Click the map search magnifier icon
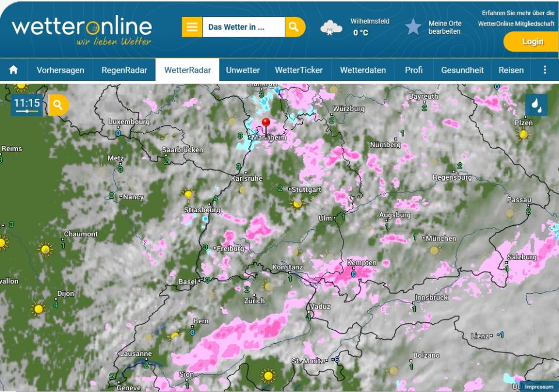The width and height of the screenshot is (559, 392). coord(58,105)
